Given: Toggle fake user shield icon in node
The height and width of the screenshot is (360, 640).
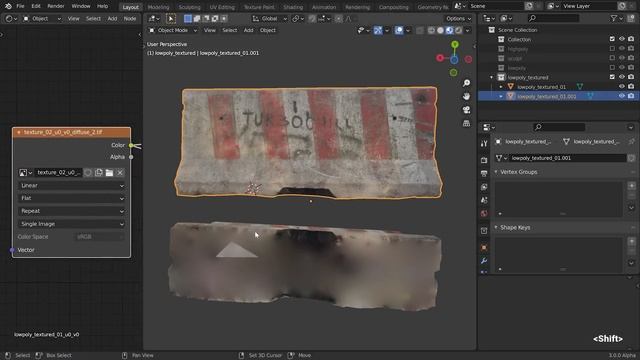Looking at the screenshot, I should click(88, 173).
